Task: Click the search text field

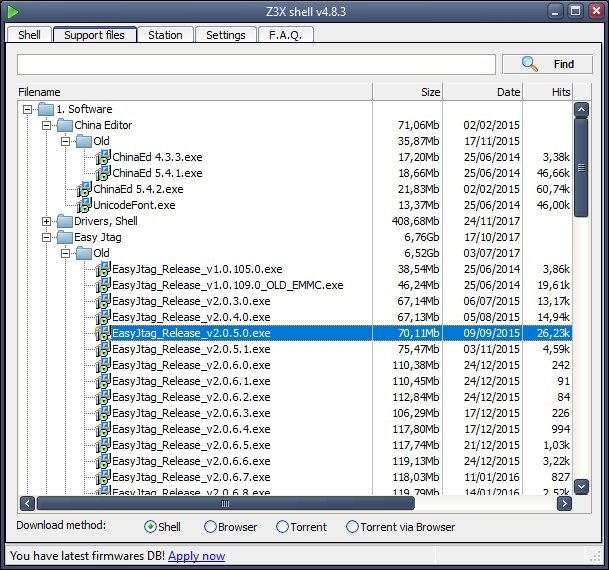Action: click(256, 64)
